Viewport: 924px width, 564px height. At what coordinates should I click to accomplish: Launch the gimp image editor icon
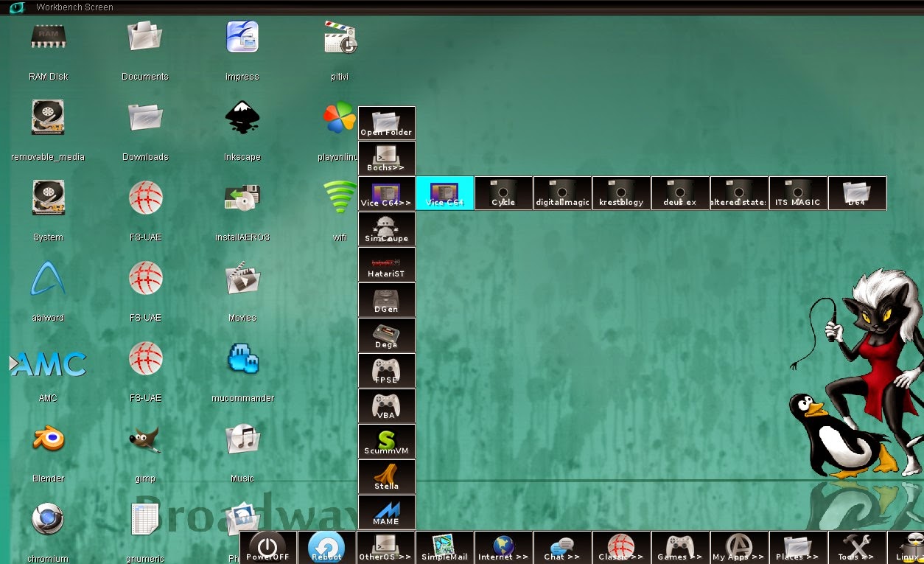pos(145,439)
